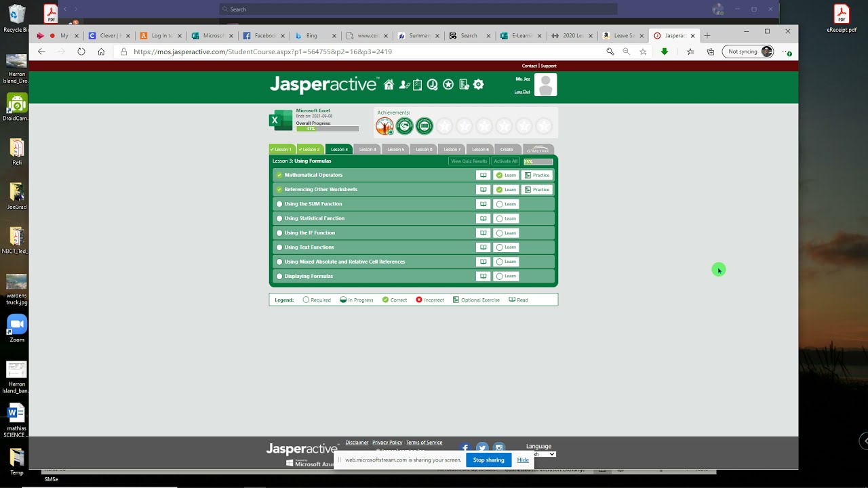
Task: Start Learn for Using the IF Function
Action: point(506,233)
